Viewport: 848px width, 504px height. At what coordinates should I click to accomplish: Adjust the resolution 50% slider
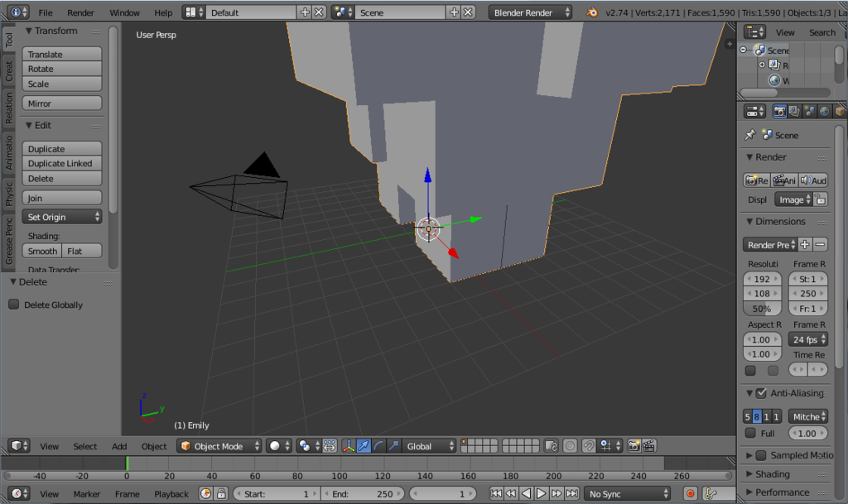[x=762, y=309]
